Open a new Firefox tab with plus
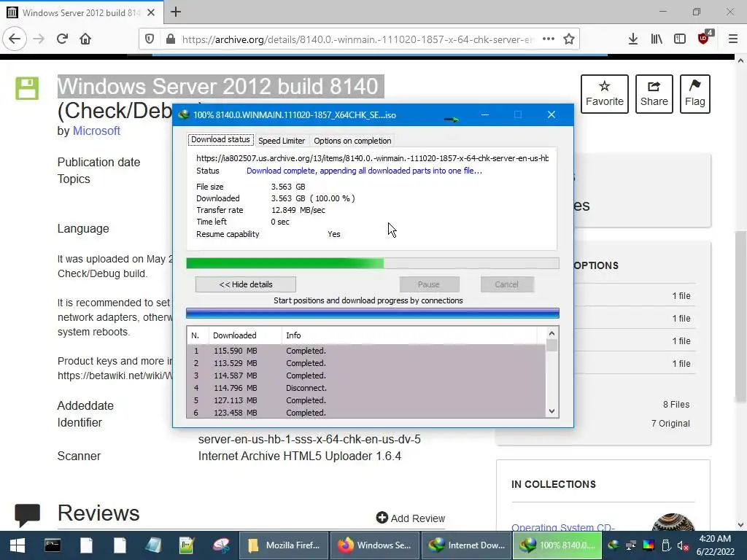Screen dimensions: 747x560 (176, 12)
